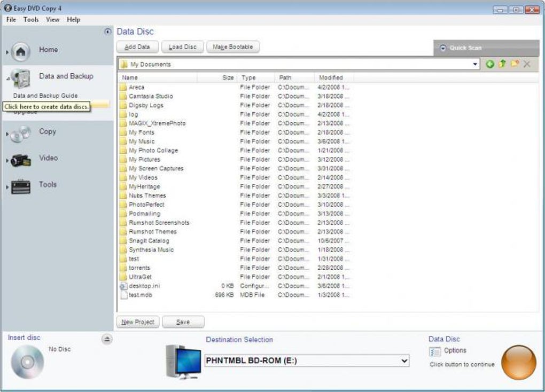Eject the disc with the eject icon
Viewport: 545px width, 392px height.
point(107,339)
